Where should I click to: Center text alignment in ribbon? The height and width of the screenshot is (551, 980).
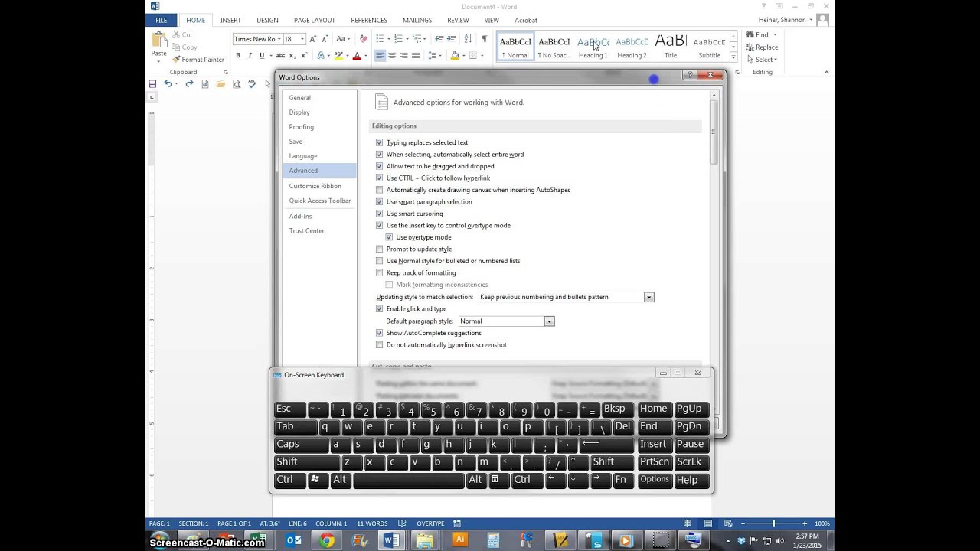pyautogui.click(x=392, y=55)
